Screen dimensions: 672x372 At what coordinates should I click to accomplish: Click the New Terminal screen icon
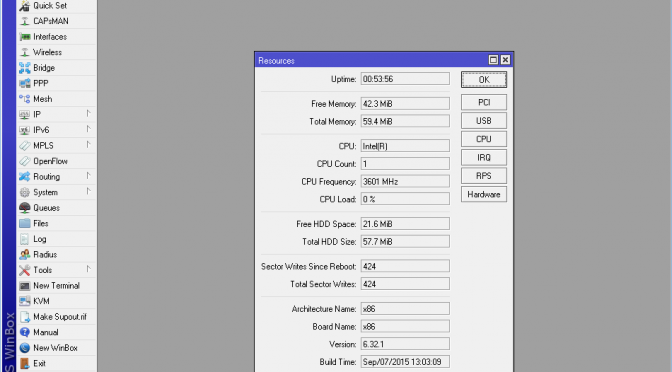pyautogui.click(x=25, y=286)
